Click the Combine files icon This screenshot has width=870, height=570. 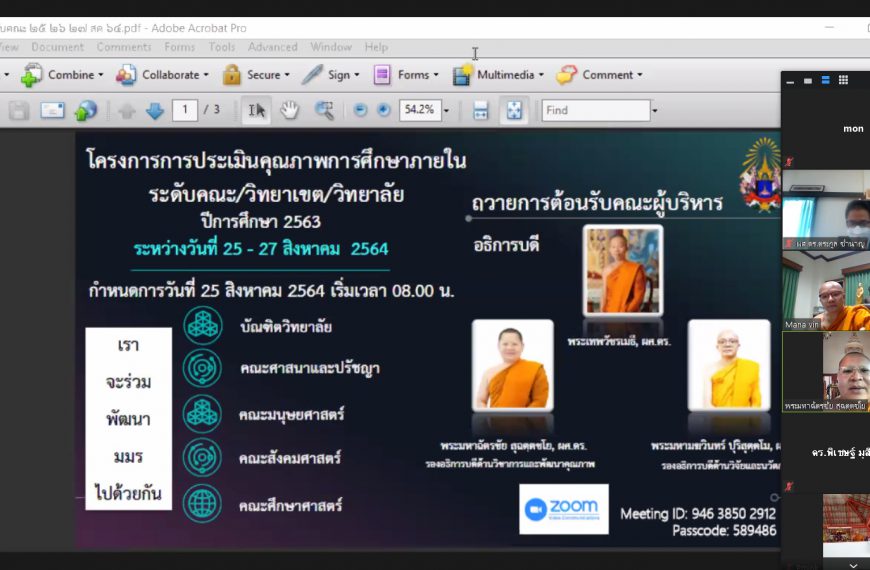[32, 75]
